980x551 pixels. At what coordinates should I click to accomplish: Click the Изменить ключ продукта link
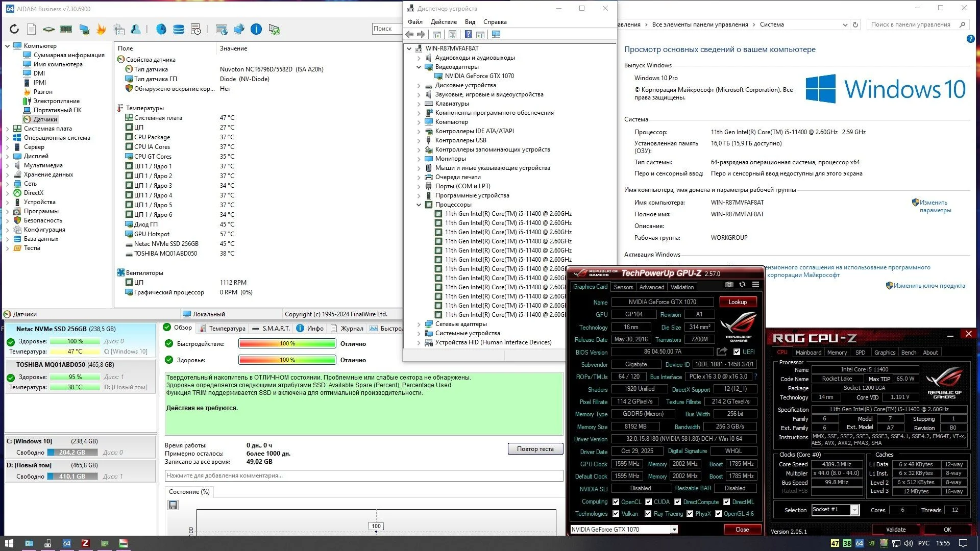point(929,286)
